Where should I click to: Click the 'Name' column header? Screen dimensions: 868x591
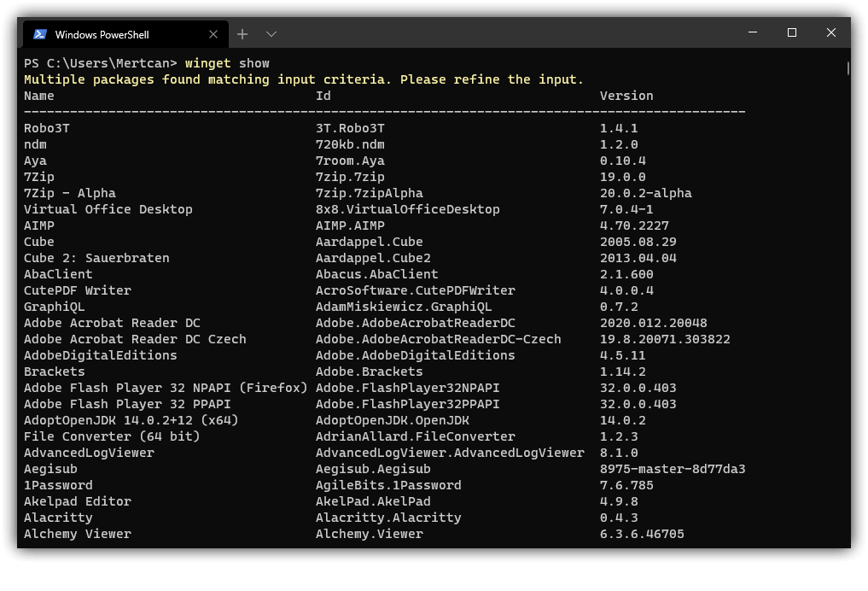tap(38, 96)
